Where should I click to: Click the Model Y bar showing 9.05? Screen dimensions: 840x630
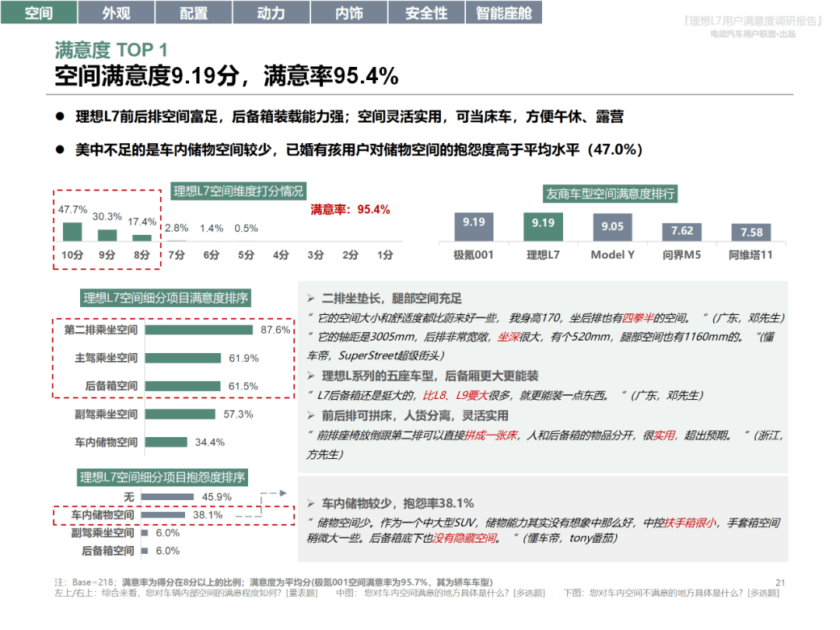[612, 227]
